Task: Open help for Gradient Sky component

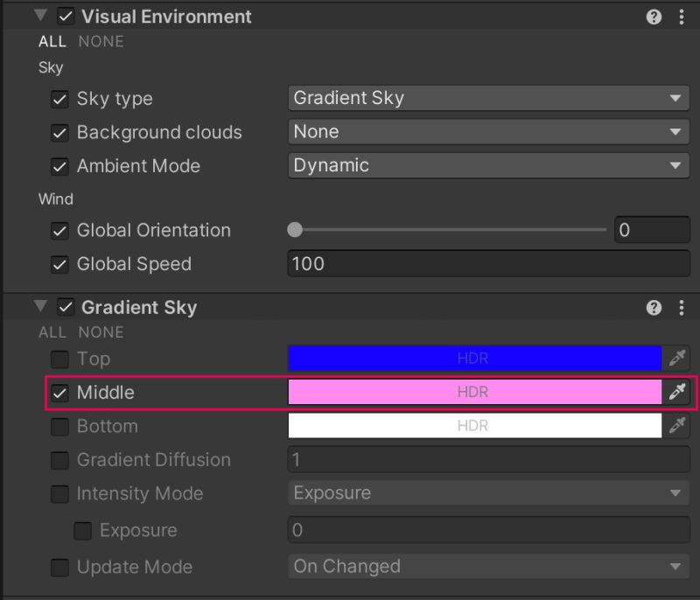Action: 653,307
